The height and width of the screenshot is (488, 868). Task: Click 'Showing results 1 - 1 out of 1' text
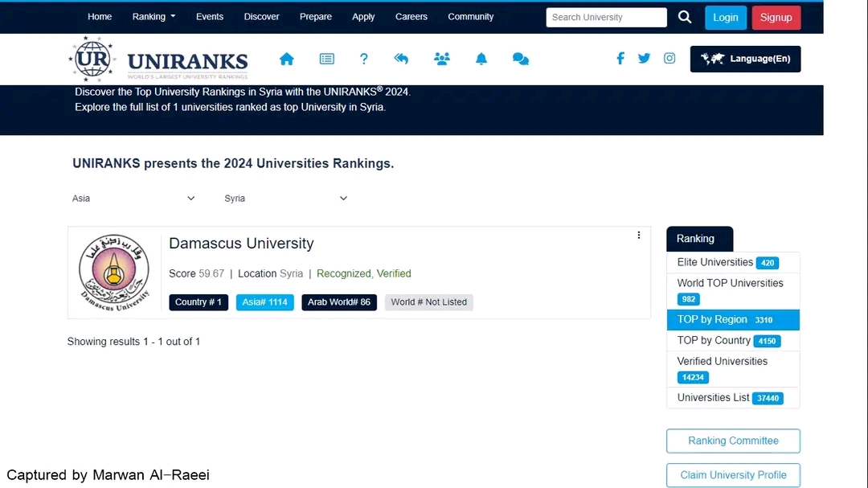coord(133,342)
